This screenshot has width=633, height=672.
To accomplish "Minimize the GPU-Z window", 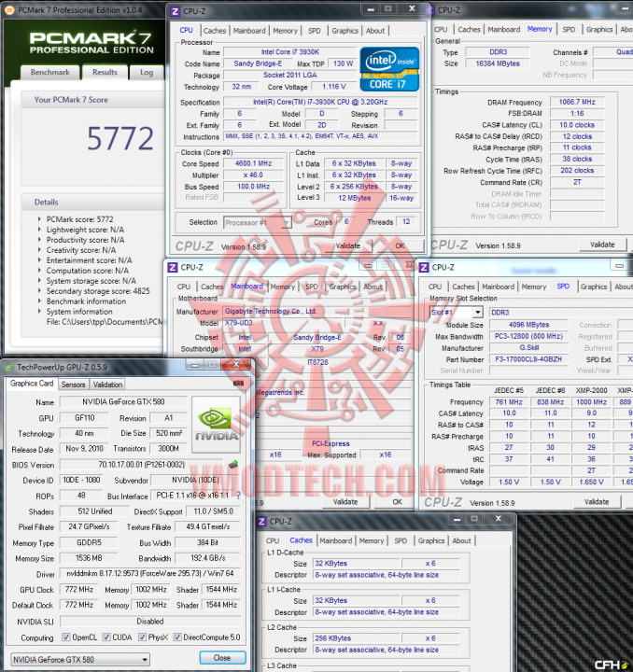I will [195, 365].
